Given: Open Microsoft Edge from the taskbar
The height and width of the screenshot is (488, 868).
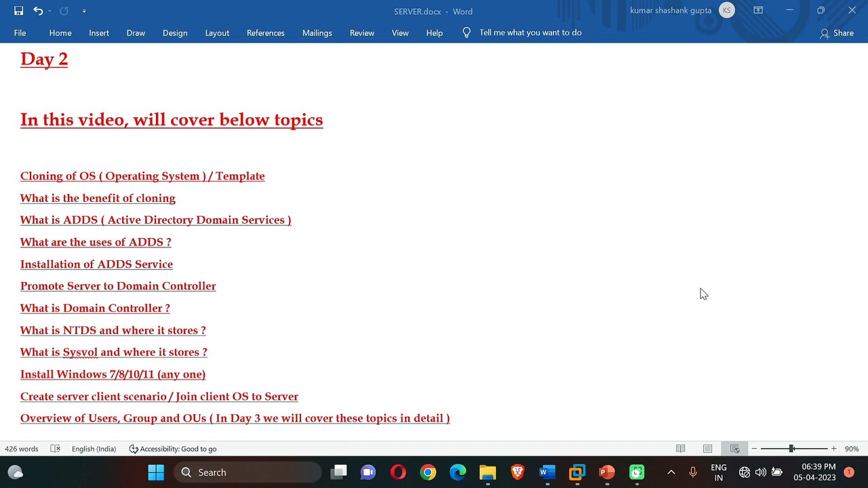Looking at the screenshot, I should (458, 472).
